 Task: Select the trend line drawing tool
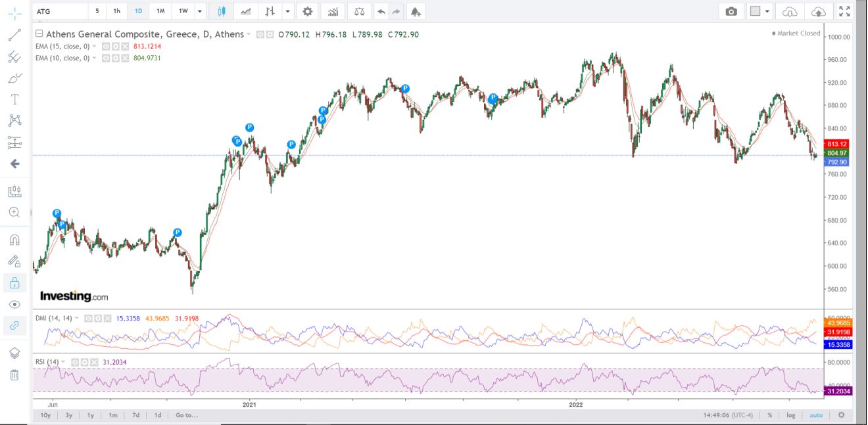point(14,35)
